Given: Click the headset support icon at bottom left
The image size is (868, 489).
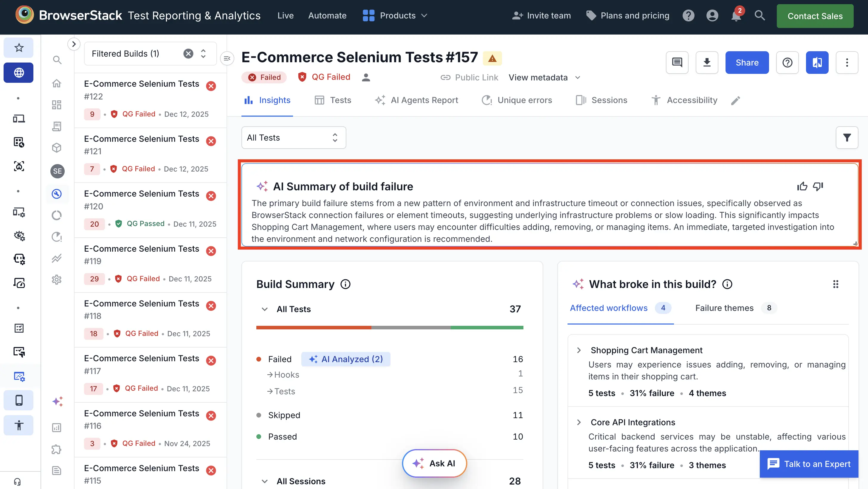Looking at the screenshot, I should tap(18, 482).
